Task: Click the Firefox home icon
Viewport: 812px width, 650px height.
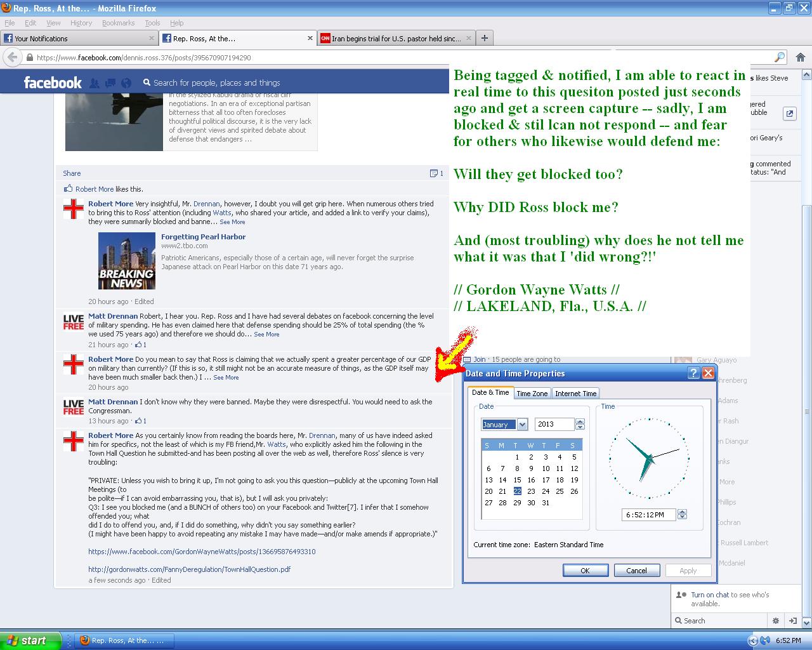Action: (x=801, y=57)
